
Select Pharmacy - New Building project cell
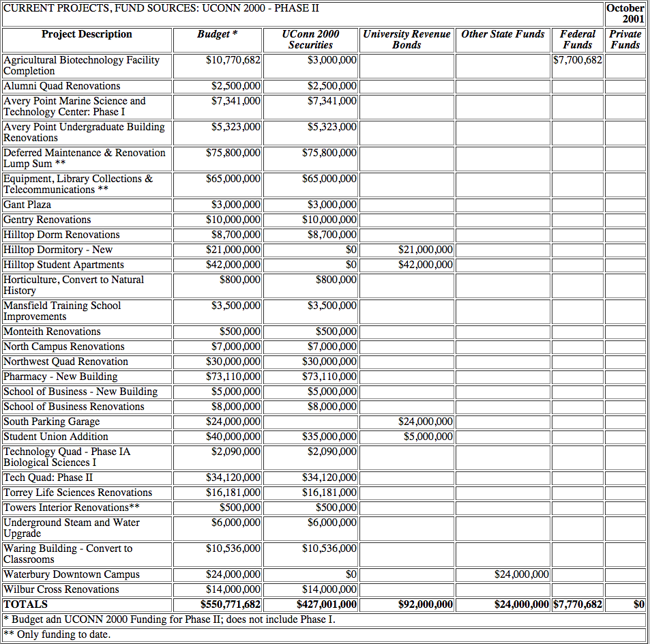[x=61, y=377]
